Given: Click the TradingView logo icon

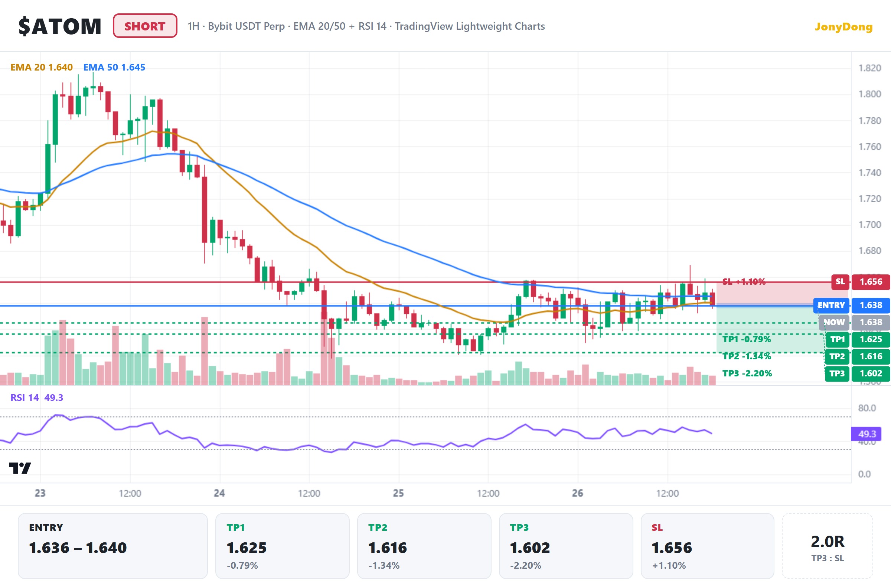Looking at the screenshot, I should coord(20,468).
